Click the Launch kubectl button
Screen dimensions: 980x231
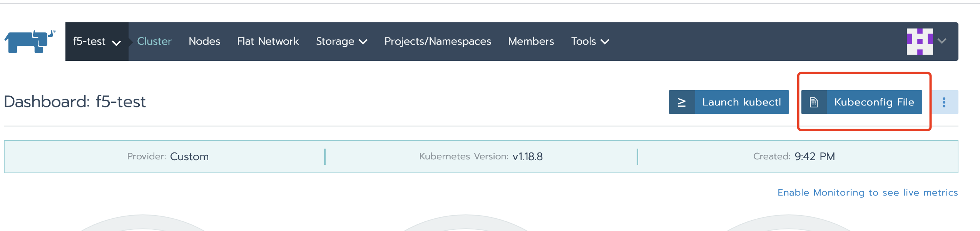point(729,102)
